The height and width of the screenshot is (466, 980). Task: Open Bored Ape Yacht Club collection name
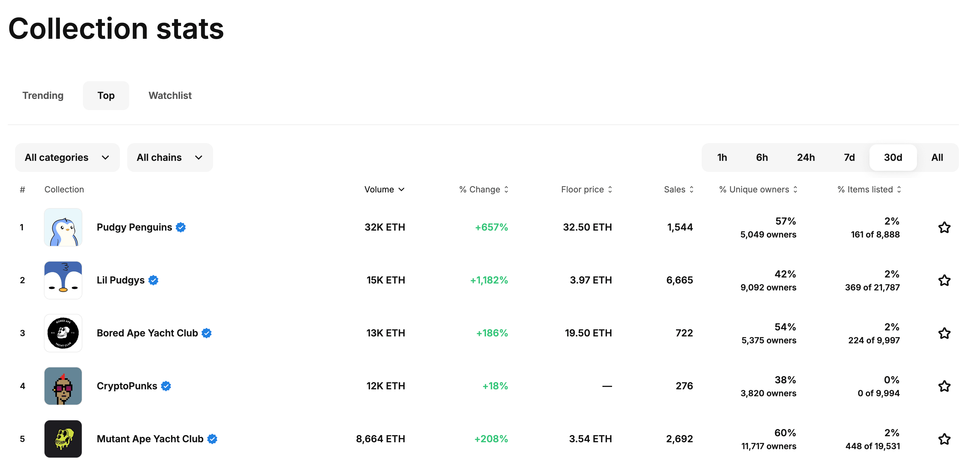(x=147, y=333)
